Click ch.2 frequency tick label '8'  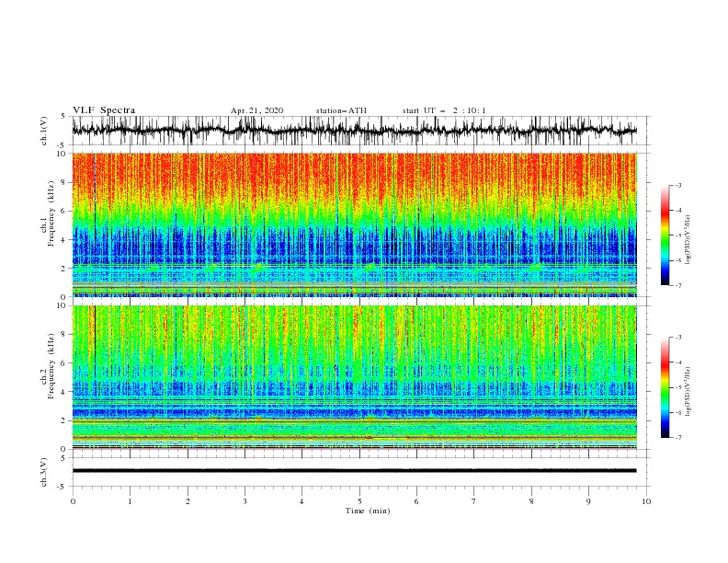[63, 335]
